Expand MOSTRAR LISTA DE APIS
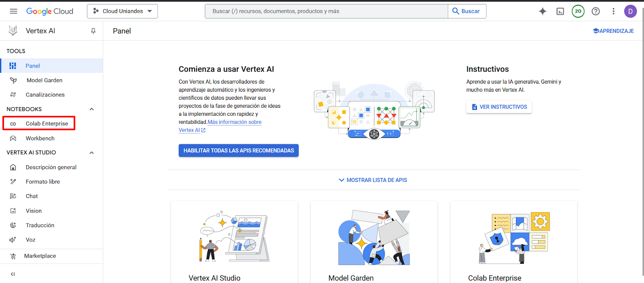644x283 pixels. pyautogui.click(x=373, y=180)
